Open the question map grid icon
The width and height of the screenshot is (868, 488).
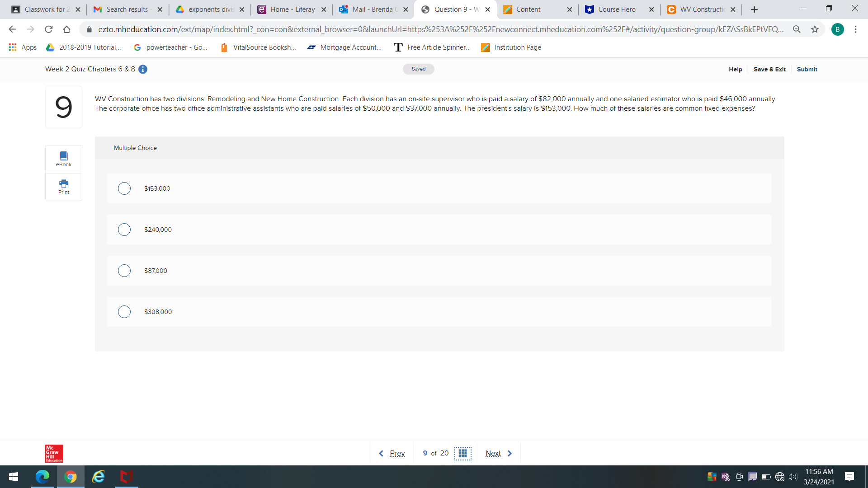pyautogui.click(x=463, y=453)
